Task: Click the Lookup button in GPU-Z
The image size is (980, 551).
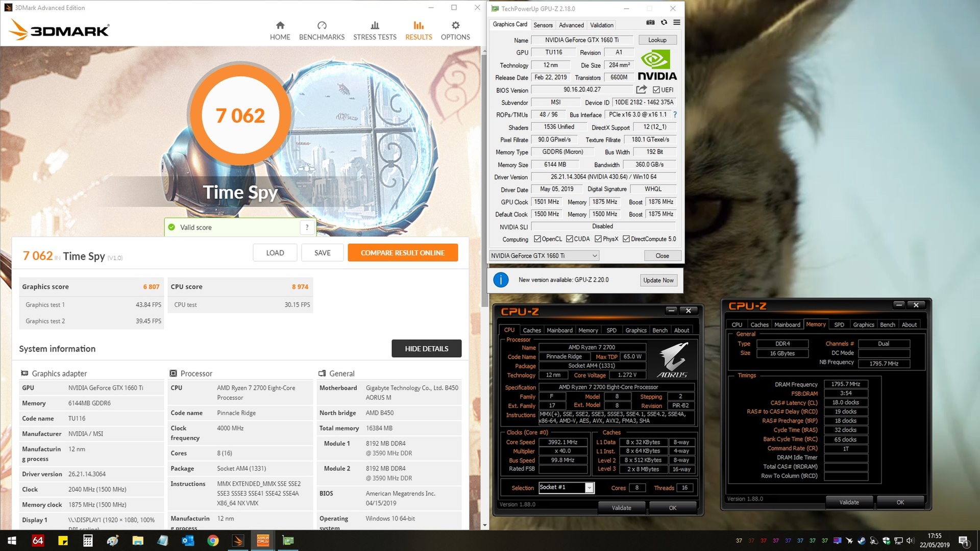Action: click(657, 40)
